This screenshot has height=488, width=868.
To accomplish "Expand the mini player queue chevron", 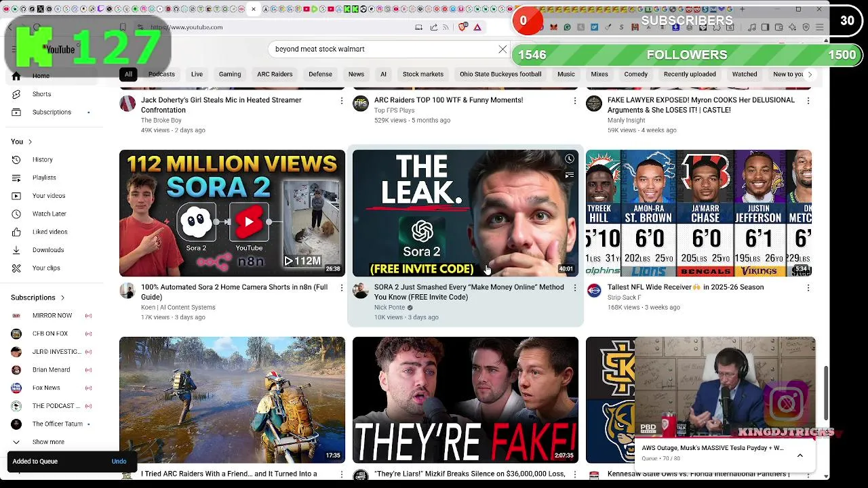I will [x=800, y=456].
